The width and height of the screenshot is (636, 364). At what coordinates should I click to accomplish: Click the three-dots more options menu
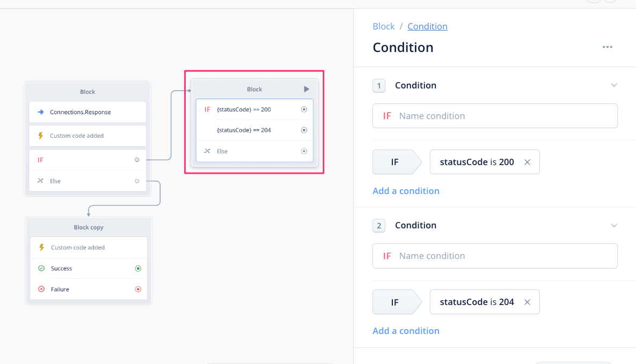[607, 47]
